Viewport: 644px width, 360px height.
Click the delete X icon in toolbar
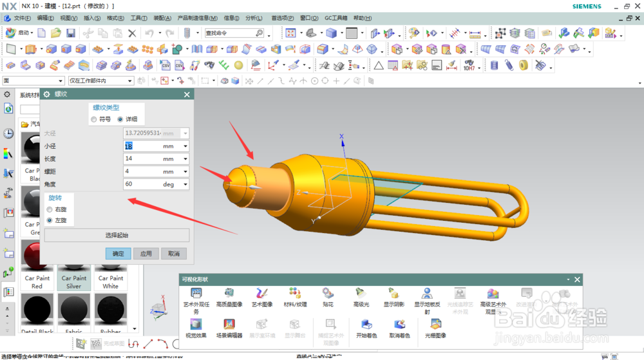click(132, 33)
